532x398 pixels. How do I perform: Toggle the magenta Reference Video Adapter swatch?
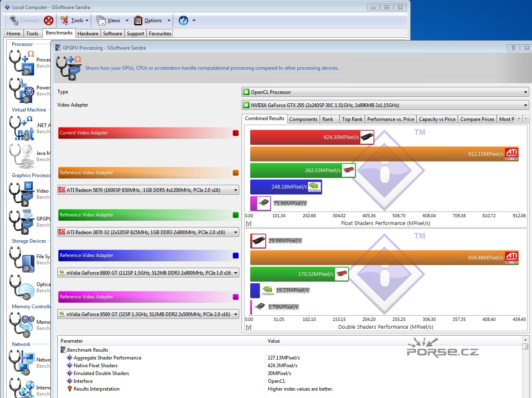tap(235, 297)
